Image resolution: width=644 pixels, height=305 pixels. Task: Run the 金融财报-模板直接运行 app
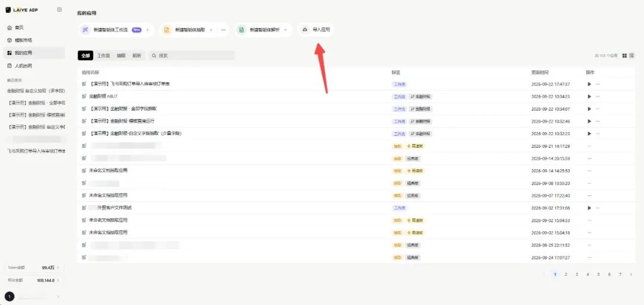(589, 122)
